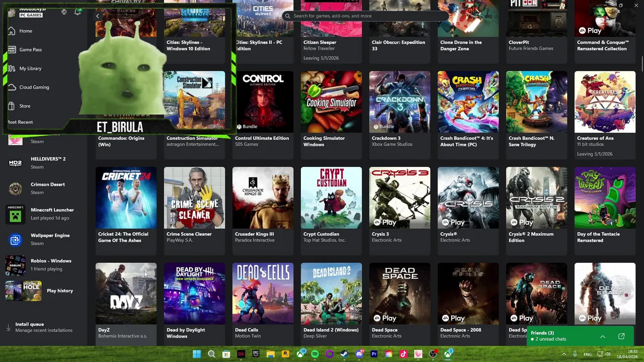
Task: Open Dead Island 2 (Windows) tile
Action: (331, 304)
